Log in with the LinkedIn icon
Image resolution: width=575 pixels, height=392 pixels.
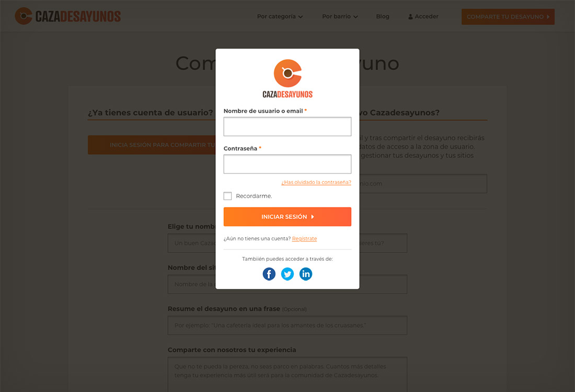305,274
